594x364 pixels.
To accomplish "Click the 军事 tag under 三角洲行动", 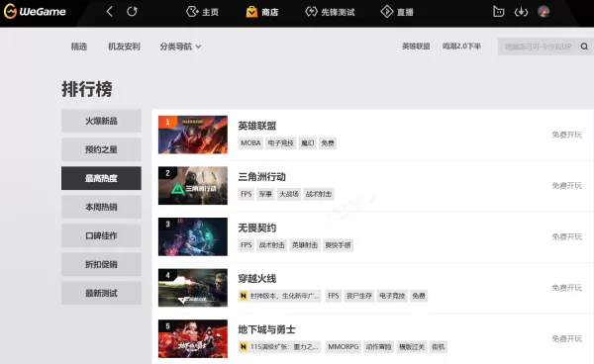I will coord(265,194).
